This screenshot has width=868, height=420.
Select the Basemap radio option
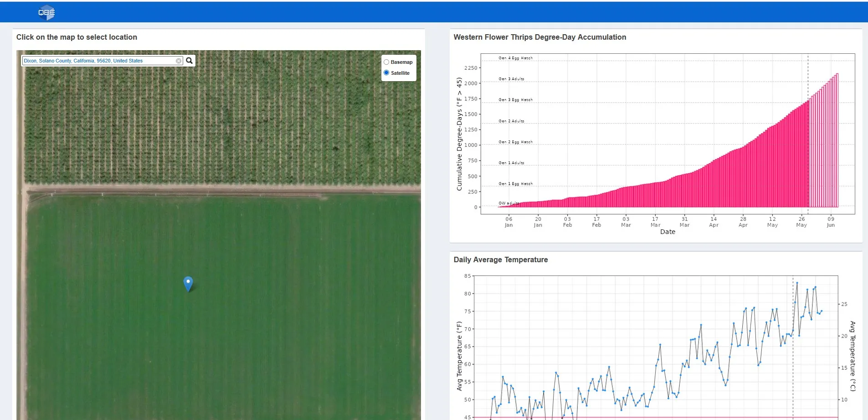(386, 62)
